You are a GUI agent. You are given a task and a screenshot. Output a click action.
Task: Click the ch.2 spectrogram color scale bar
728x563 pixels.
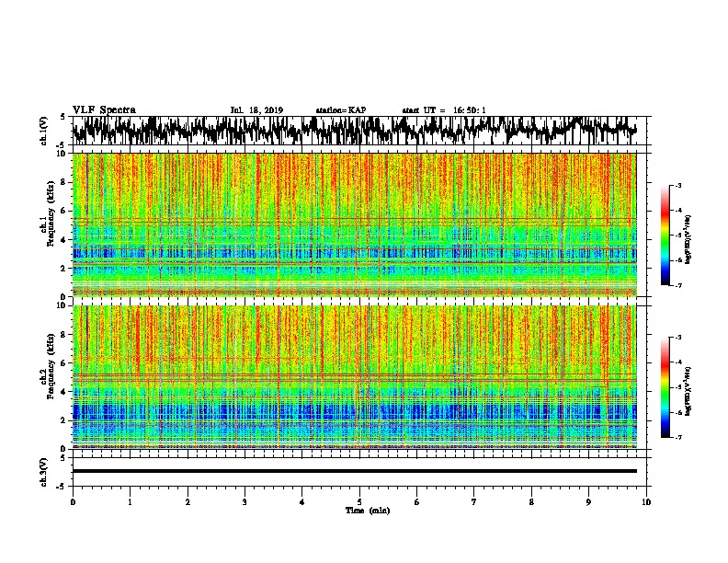click(665, 387)
